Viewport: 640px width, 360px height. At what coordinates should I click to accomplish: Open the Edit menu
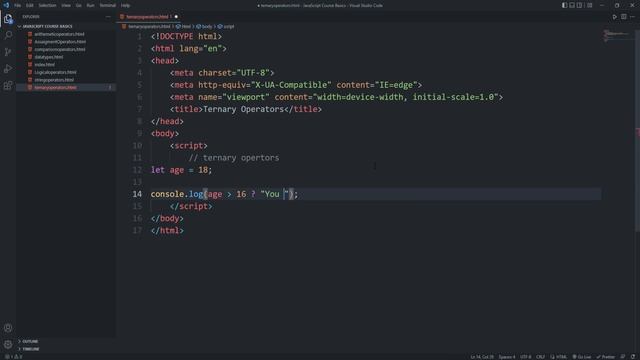tap(30, 5)
